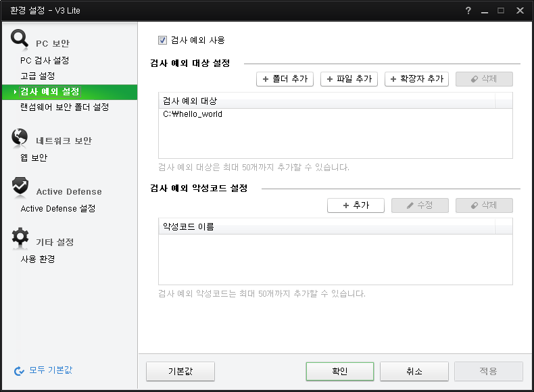Confirm with the 확인 button

[x=340, y=371]
